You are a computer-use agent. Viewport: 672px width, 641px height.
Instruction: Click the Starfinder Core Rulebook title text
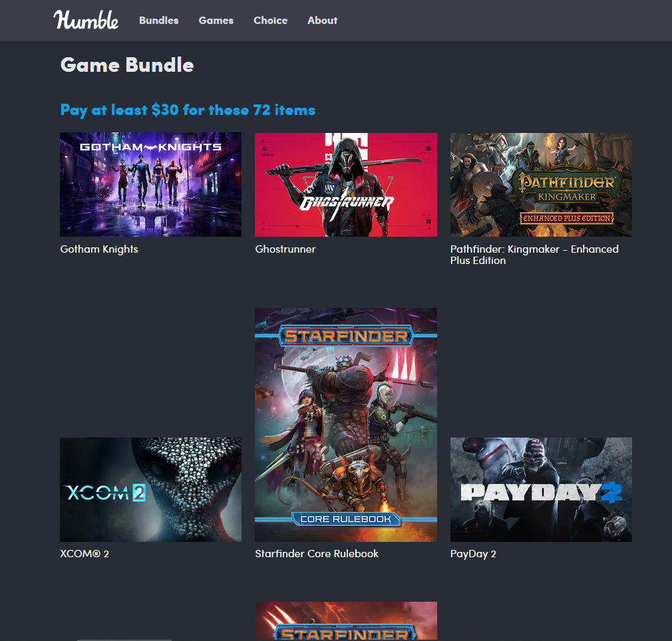point(317,554)
